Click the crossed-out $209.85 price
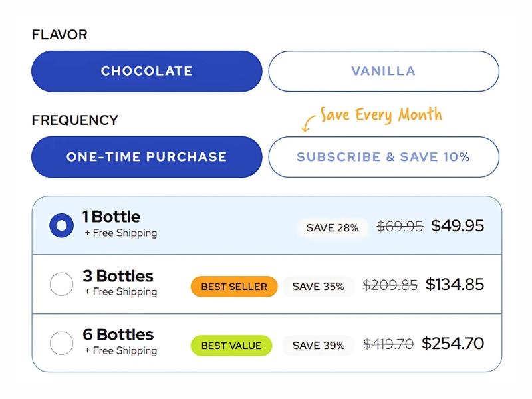This screenshot has height=399, width=532. (x=390, y=285)
